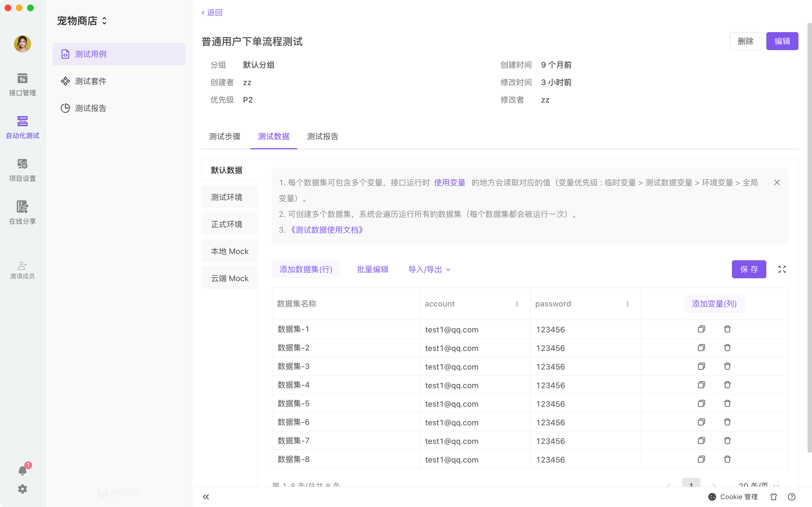812x507 pixels.
Task: Click the help question mark icon
Action: pos(791,497)
